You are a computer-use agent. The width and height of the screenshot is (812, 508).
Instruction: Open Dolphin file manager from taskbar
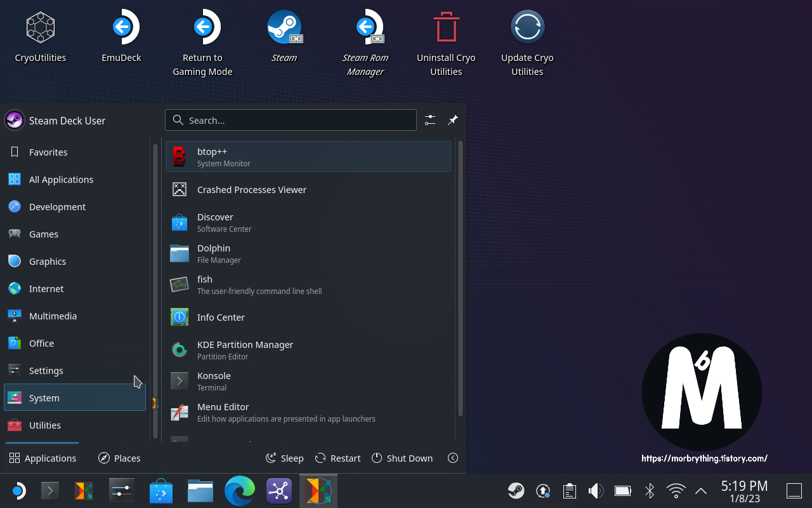click(200, 490)
